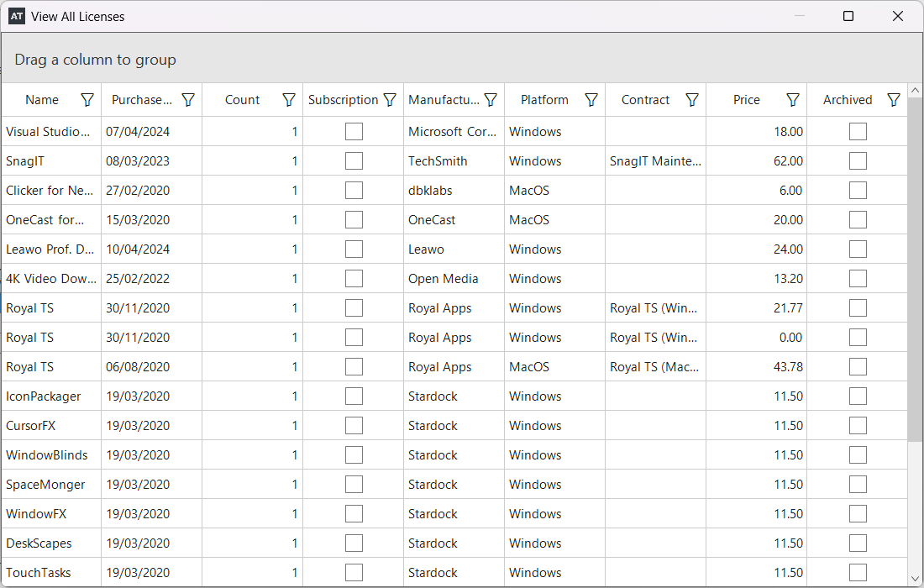Maximize the View All Licenses window
924x588 pixels.
tap(848, 16)
